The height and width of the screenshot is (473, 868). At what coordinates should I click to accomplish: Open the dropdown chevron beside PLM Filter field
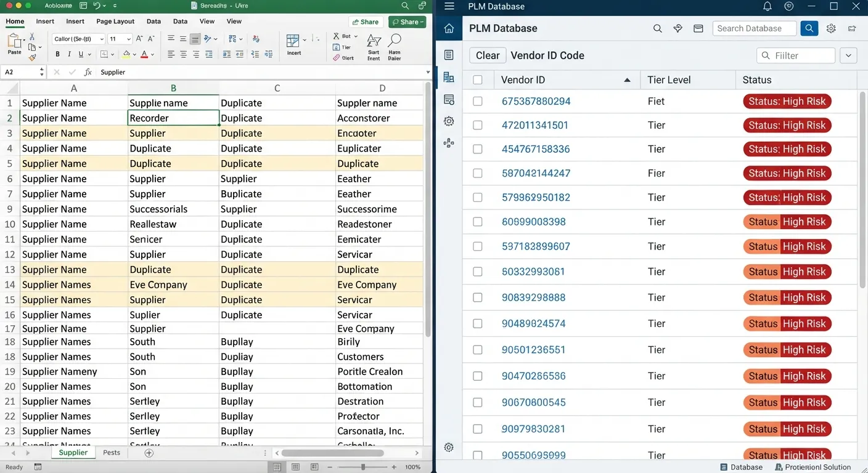849,55
